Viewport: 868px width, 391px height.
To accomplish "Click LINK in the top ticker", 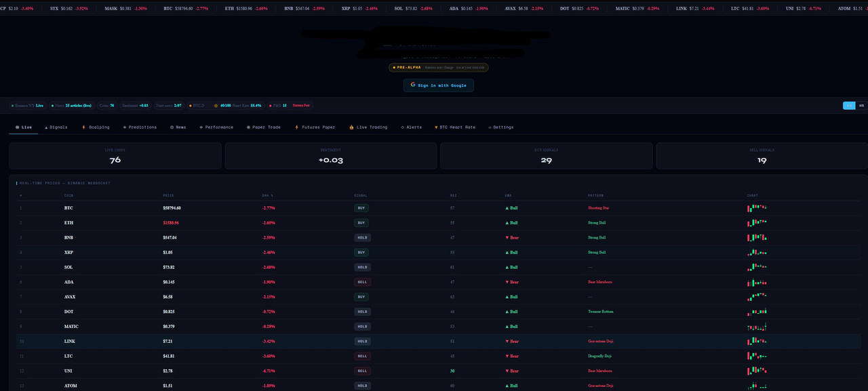I will coord(695,8).
